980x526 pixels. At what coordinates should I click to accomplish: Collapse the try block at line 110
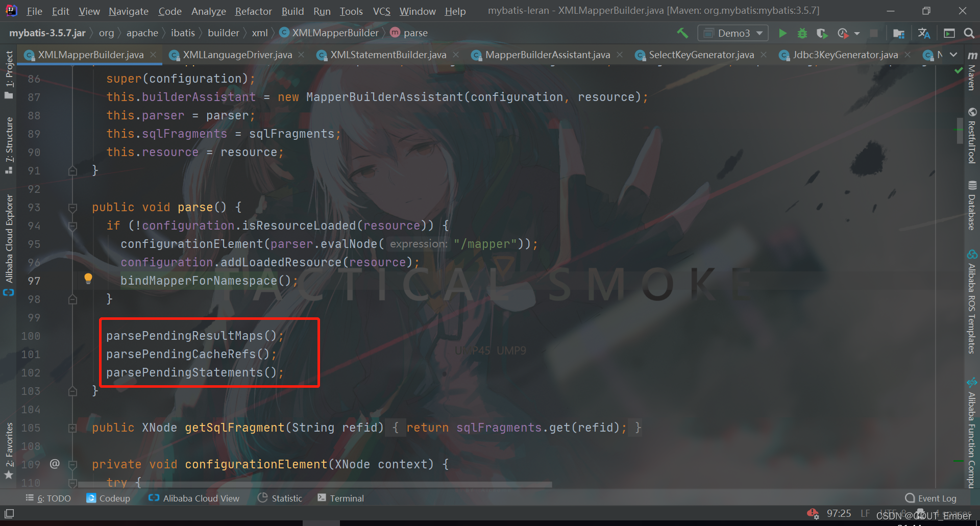(x=72, y=483)
